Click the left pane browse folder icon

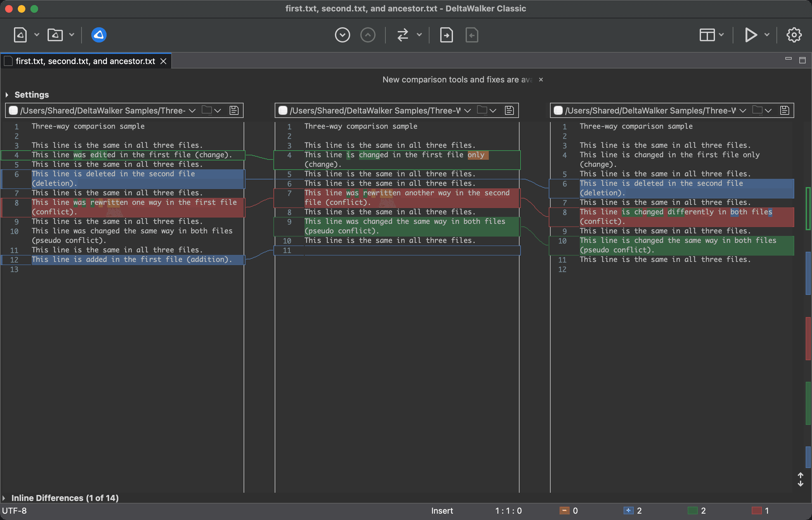(207, 110)
